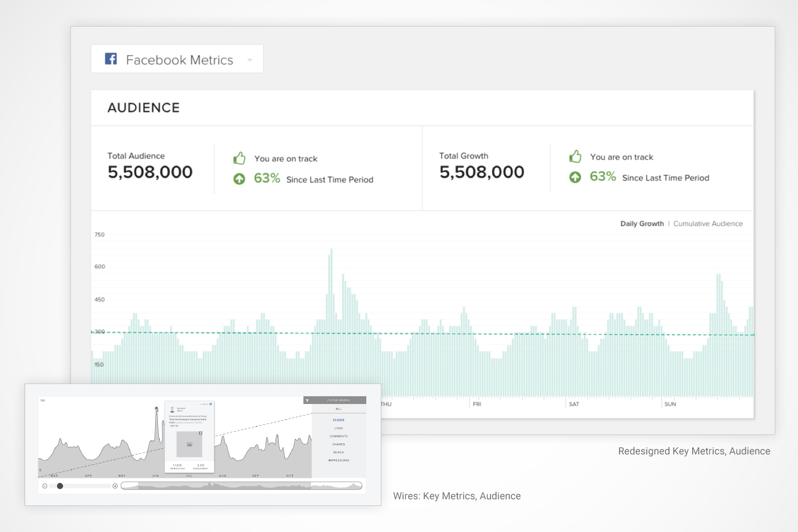Click the small Facebook icon in the post popup
The image size is (798, 532).
pos(211,404)
